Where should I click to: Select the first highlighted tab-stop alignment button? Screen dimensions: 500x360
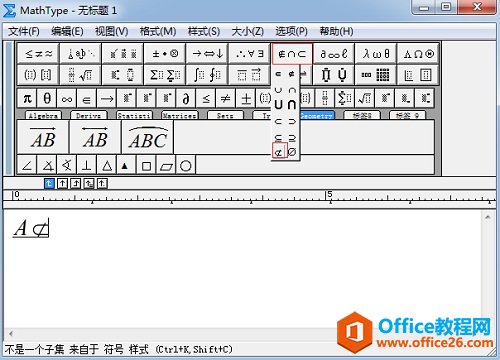coord(49,183)
